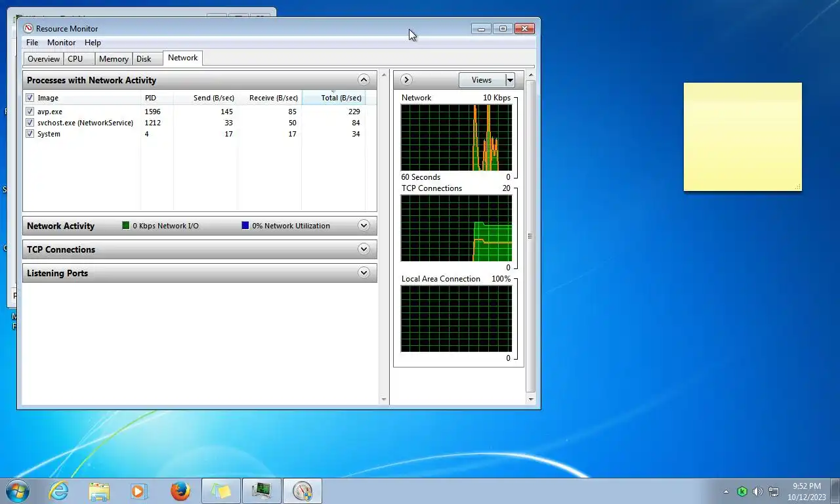This screenshot has height=504, width=840.
Task: Click the Total value 84 for svchost.exe
Action: coord(356,123)
